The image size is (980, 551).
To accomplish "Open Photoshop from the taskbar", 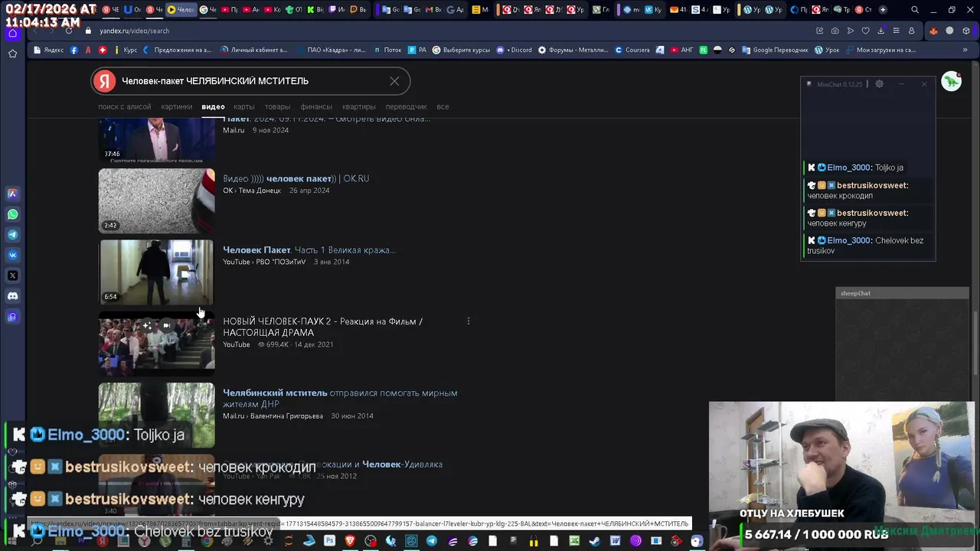I will click(x=329, y=540).
